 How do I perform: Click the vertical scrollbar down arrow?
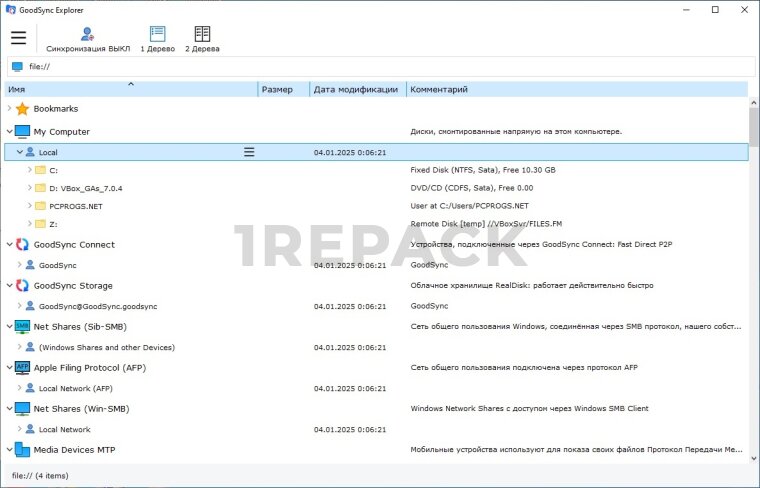tap(753, 458)
